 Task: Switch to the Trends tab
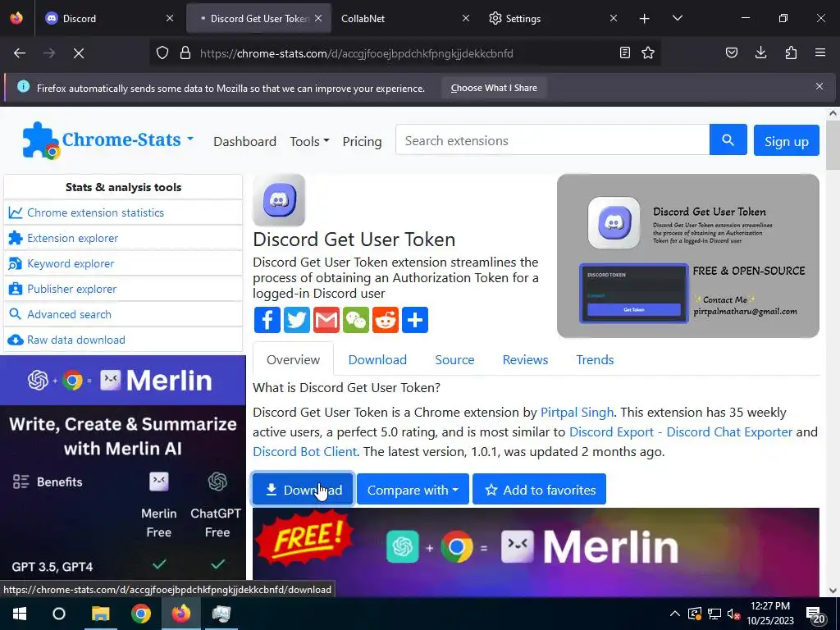pyautogui.click(x=595, y=359)
